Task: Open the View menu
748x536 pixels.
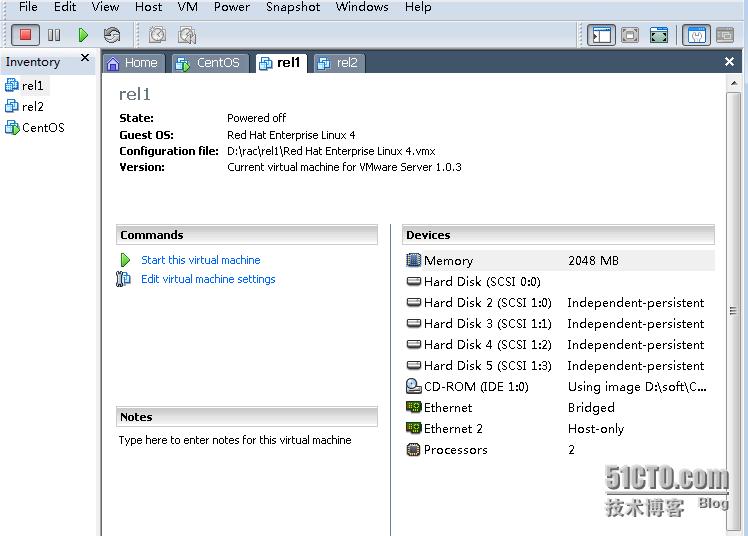Action: (105, 7)
